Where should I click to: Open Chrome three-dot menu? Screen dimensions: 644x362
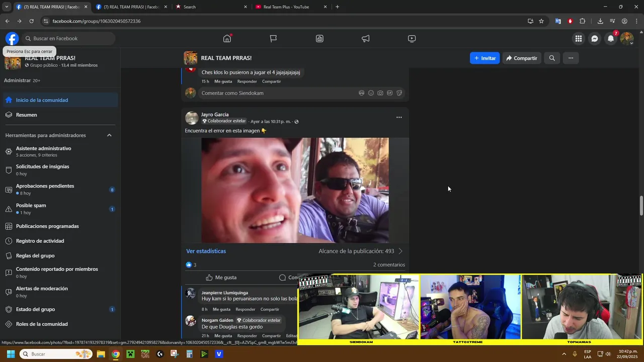pyautogui.click(x=637, y=21)
